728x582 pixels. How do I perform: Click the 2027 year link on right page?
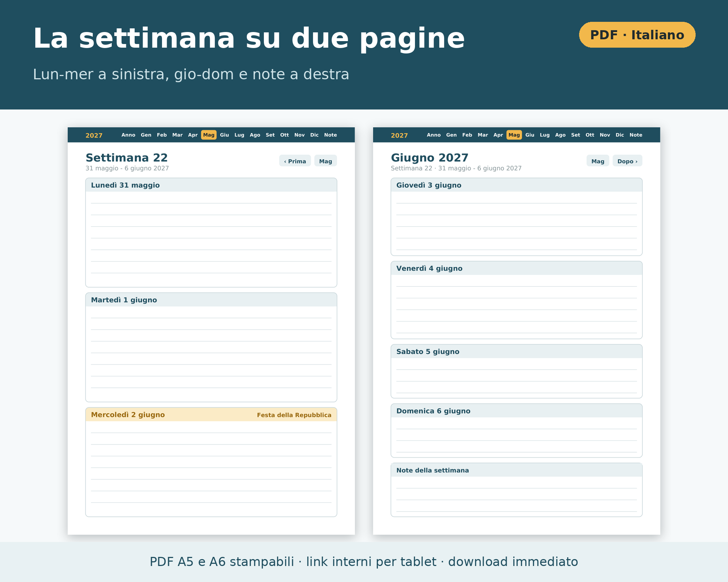point(399,135)
